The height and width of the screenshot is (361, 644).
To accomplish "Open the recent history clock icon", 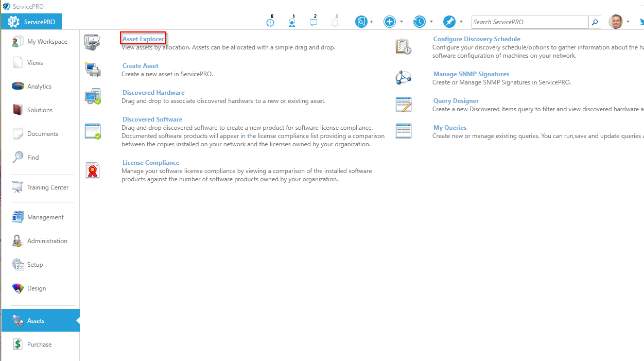I will coord(420,21).
